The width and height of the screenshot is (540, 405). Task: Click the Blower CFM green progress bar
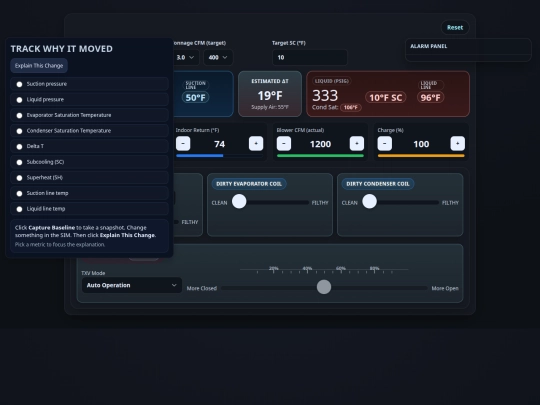(x=320, y=156)
